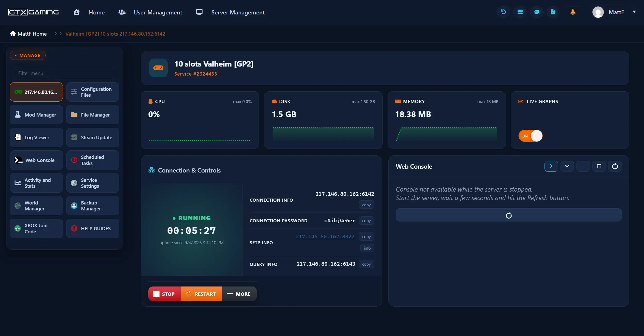Click the MEMORY usage graph
The image size is (644, 336).
447,134
